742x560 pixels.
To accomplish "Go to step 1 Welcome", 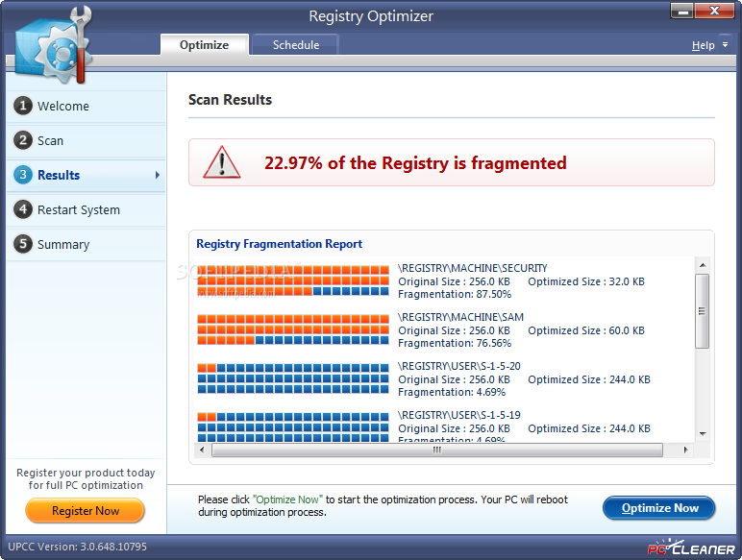I will coord(87,106).
